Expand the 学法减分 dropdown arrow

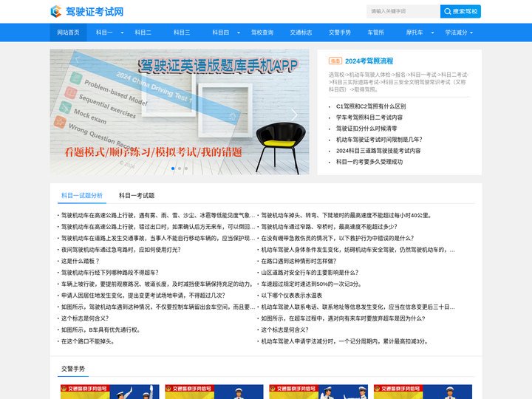(471, 33)
